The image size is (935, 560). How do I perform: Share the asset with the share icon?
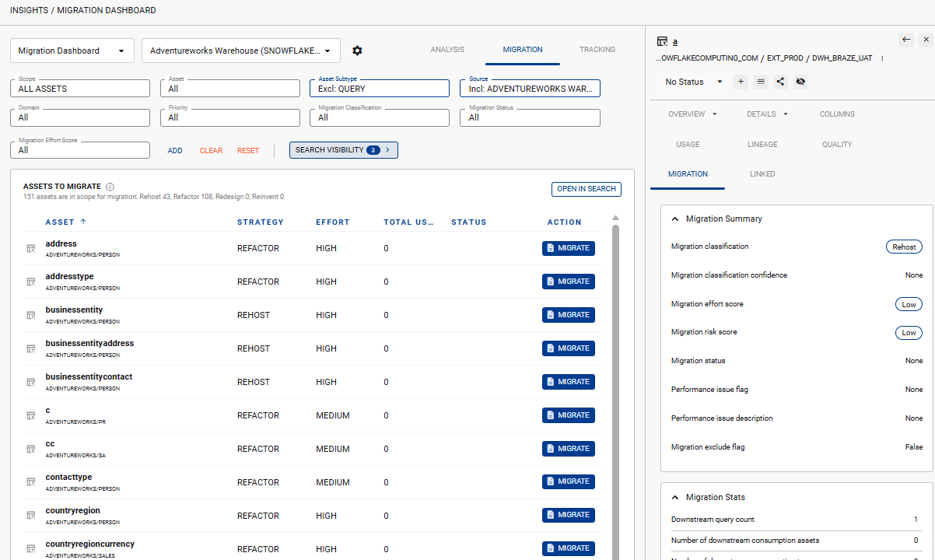tap(780, 82)
